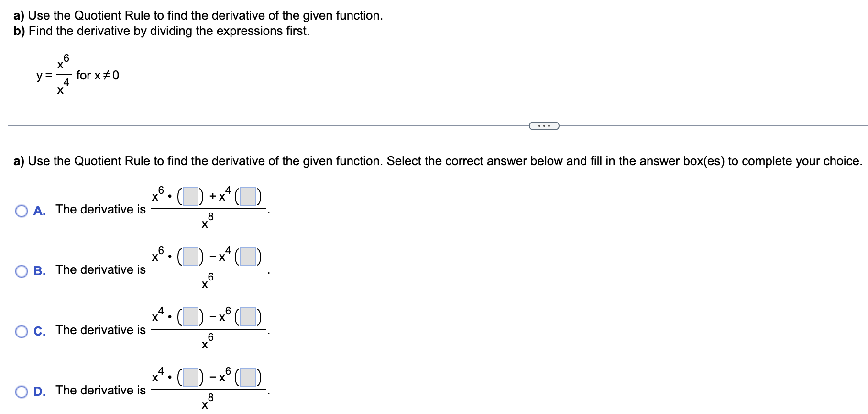868x414 pixels.
Task: Click the blue 'B.' choice label
Action: (39, 271)
